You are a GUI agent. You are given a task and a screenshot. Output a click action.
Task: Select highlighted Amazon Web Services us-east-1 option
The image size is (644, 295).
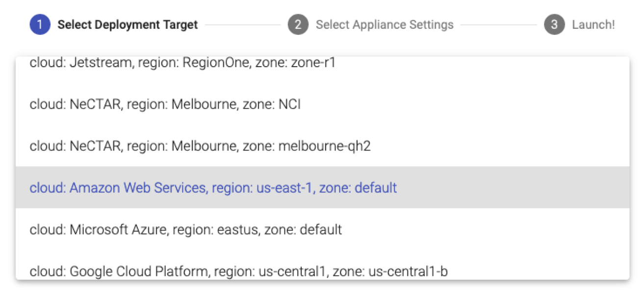click(213, 188)
